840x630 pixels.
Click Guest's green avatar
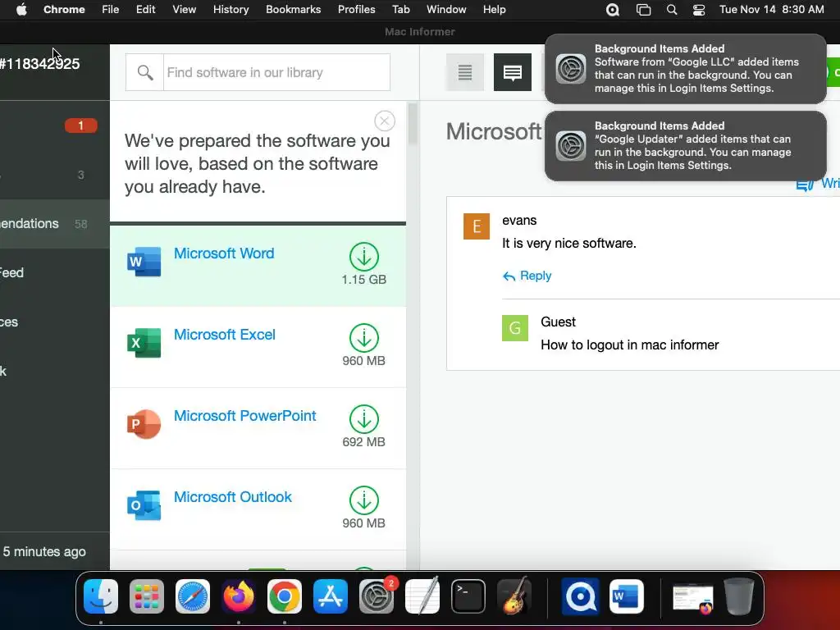515,328
